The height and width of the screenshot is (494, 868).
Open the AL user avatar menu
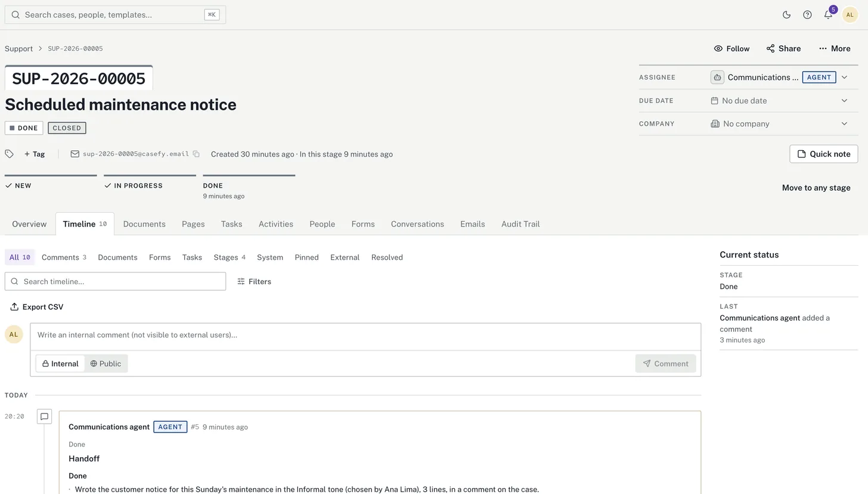[x=850, y=15]
